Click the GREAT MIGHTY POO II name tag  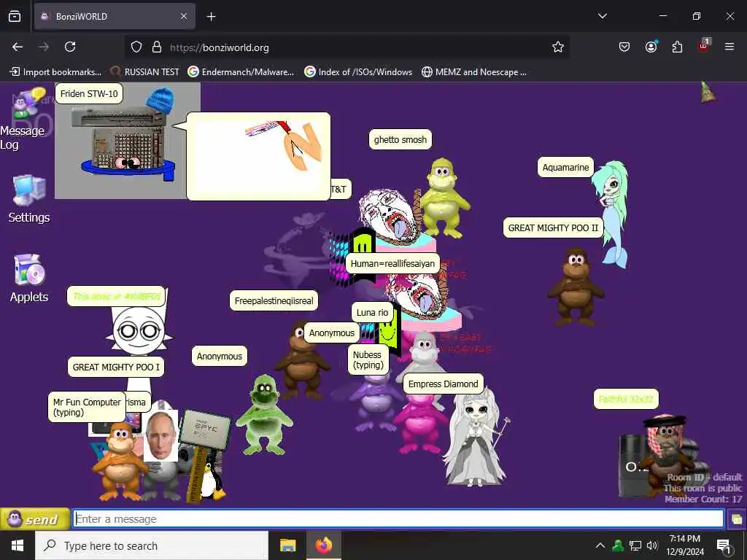[x=553, y=227]
